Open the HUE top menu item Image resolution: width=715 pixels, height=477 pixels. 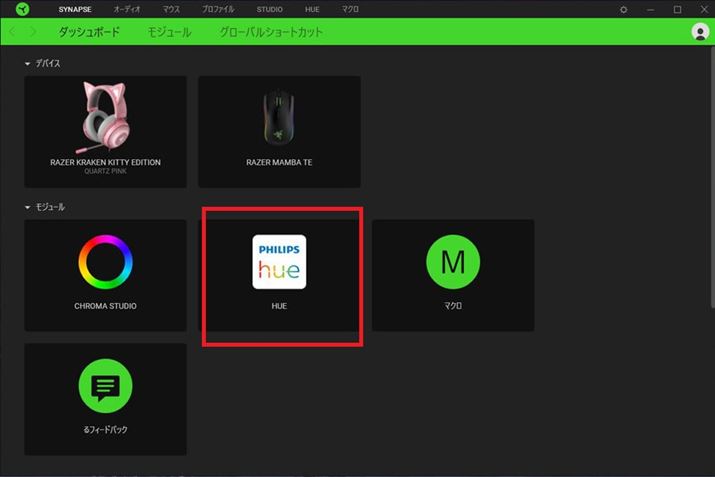pyautogui.click(x=312, y=9)
